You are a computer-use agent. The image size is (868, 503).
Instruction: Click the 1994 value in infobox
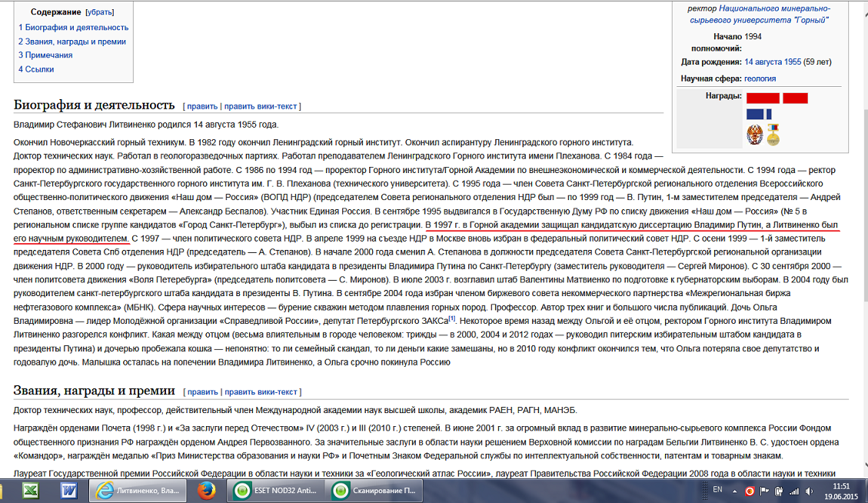753,37
